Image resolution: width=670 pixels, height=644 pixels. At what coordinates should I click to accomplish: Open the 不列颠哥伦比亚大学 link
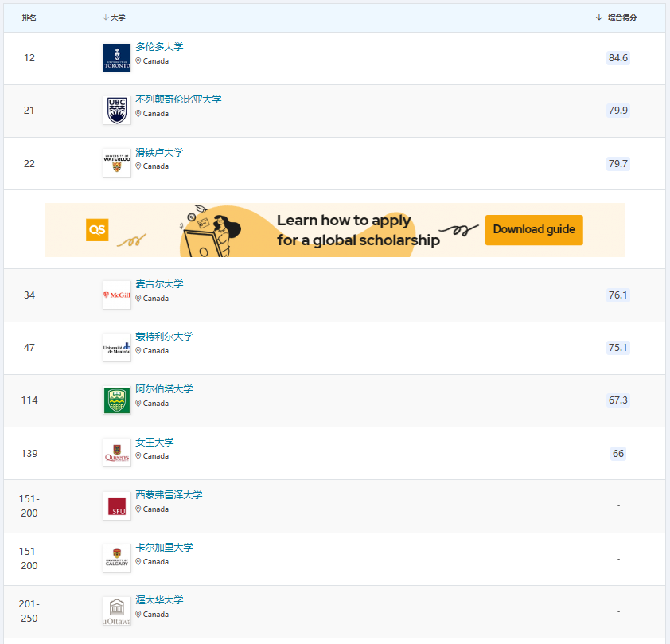[178, 100]
